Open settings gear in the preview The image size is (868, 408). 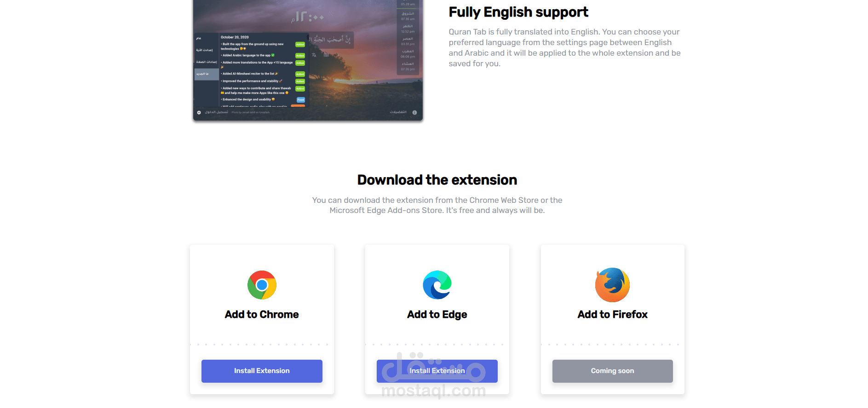[199, 112]
